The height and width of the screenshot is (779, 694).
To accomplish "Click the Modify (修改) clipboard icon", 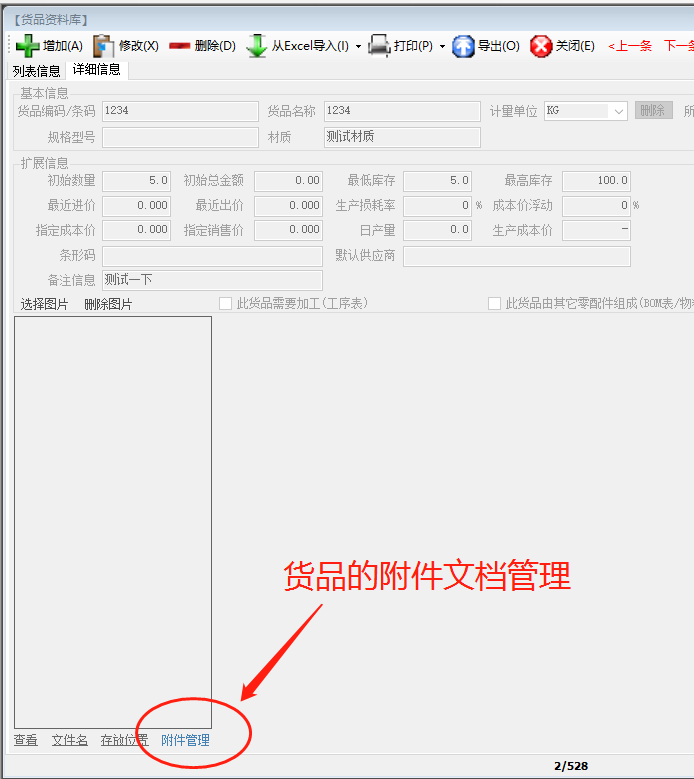I will click(x=103, y=46).
